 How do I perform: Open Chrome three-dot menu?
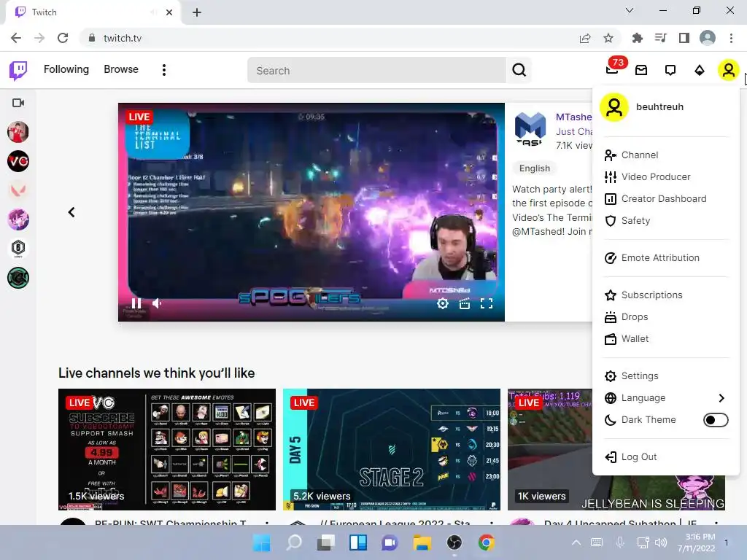coord(731,38)
